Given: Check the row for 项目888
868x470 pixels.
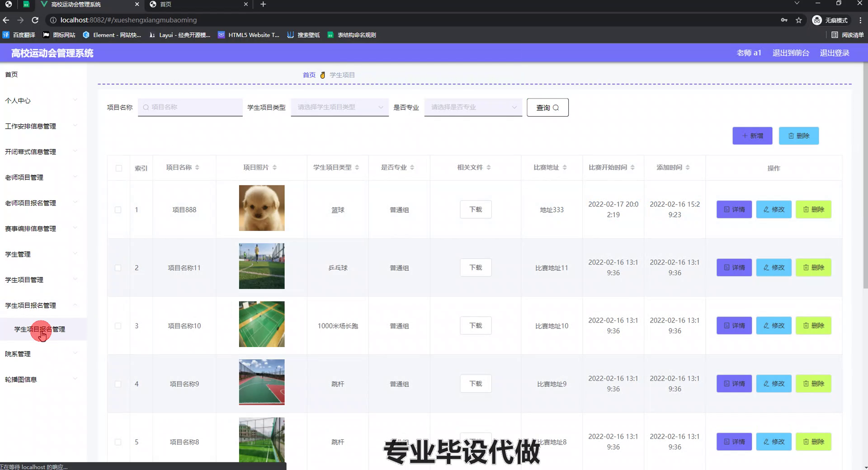Looking at the screenshot, I should click(x=118, y=210).
